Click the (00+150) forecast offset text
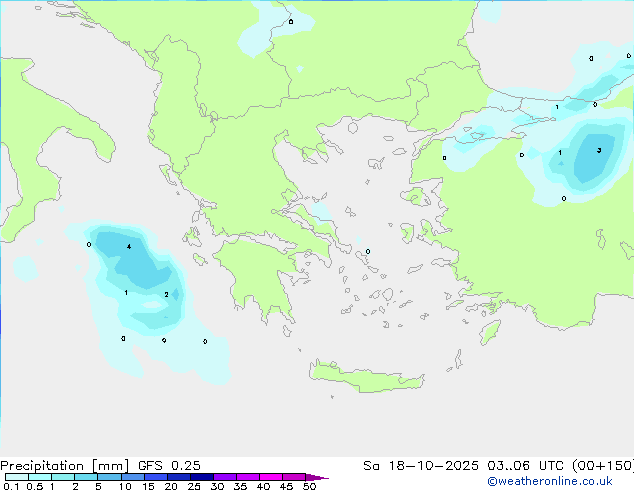This screenshot has width=634, height=490. (x=603, y=466)
